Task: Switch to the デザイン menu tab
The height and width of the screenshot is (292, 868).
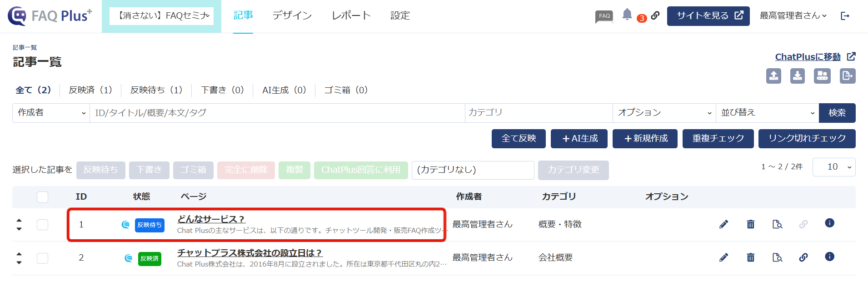Action: [292, 15]
